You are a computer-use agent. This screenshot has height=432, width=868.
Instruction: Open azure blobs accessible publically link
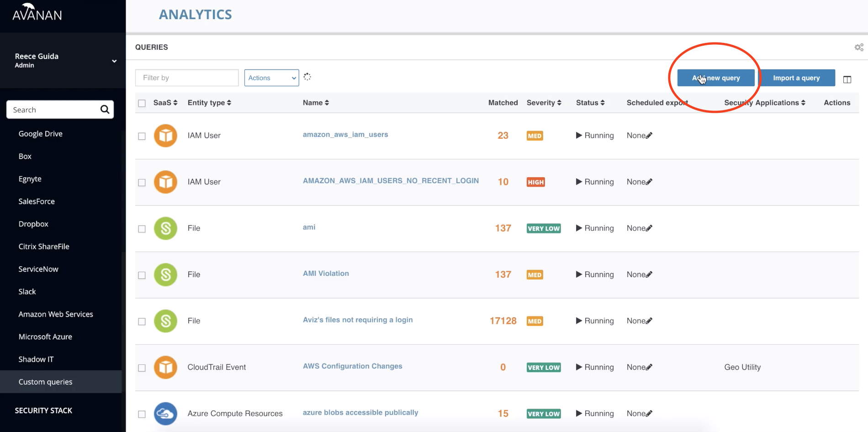coord(360,413)
